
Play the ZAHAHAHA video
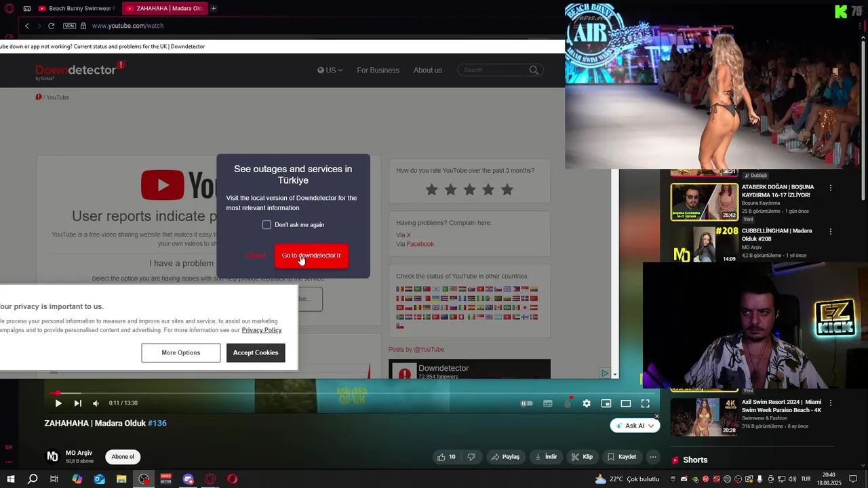point(58,403)
